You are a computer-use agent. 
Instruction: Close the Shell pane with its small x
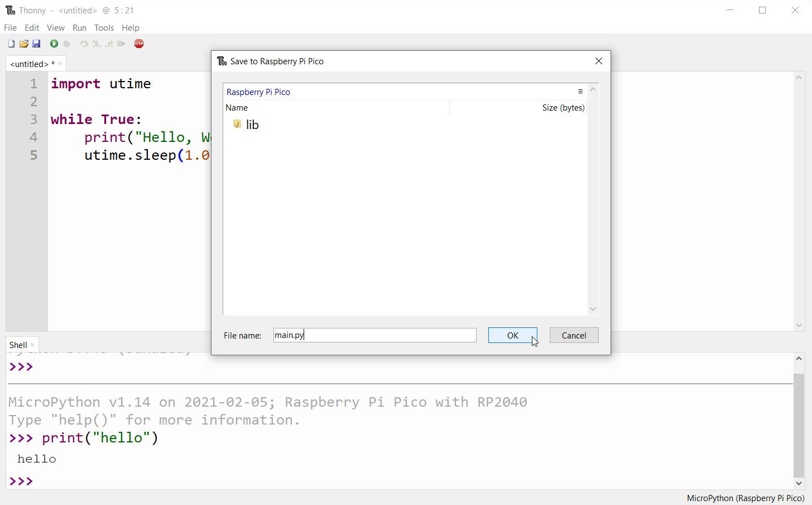coord(32,345)
